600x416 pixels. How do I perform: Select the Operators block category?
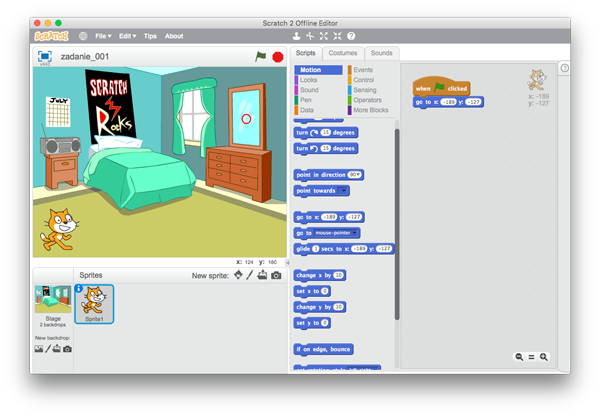pos(367,100)
